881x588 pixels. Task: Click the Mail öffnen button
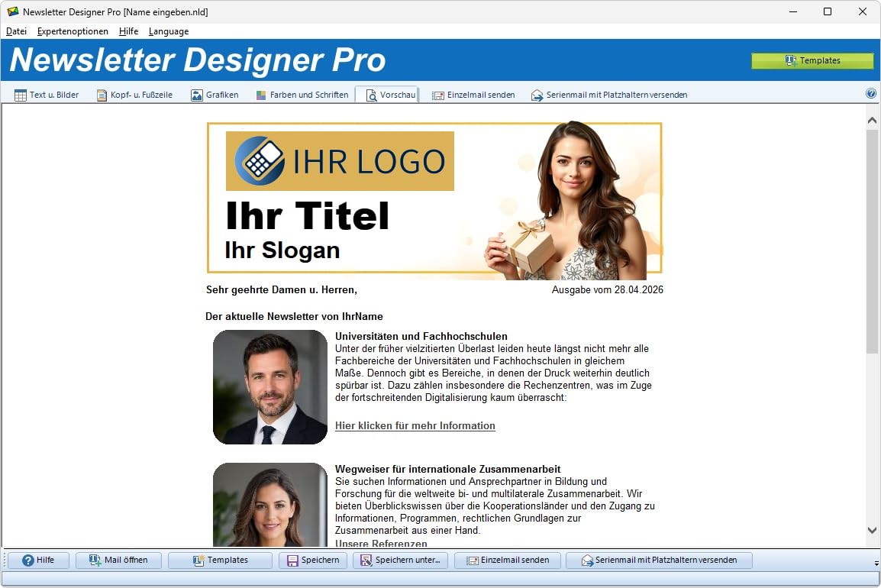click(x=118, y=561)
